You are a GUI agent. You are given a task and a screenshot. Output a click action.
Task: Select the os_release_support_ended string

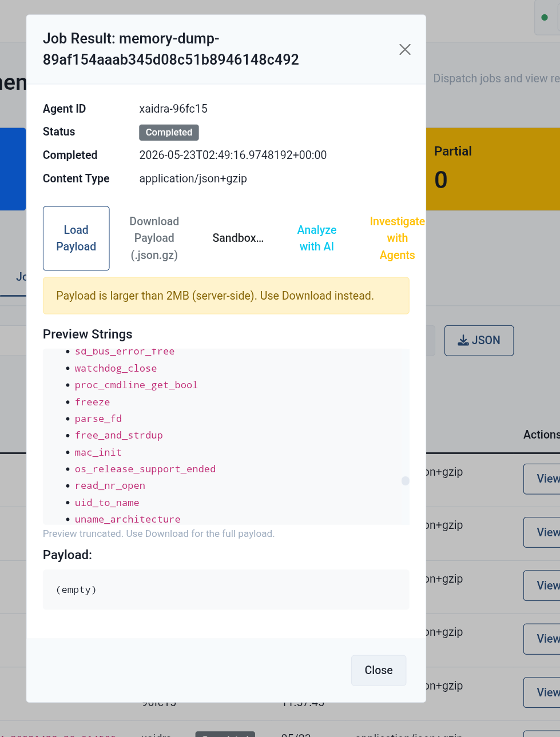145,469
